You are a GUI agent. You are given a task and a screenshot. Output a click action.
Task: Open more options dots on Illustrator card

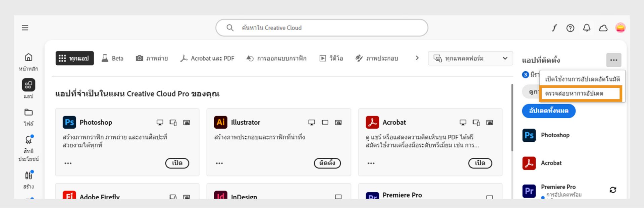(219, 163)
